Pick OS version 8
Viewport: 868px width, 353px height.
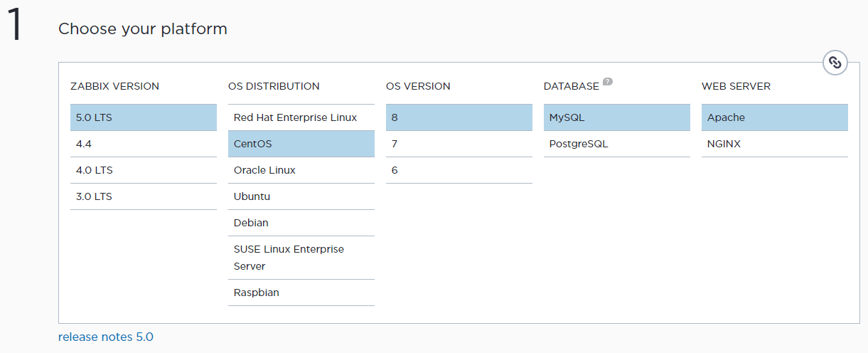click(x=459, y=117)
